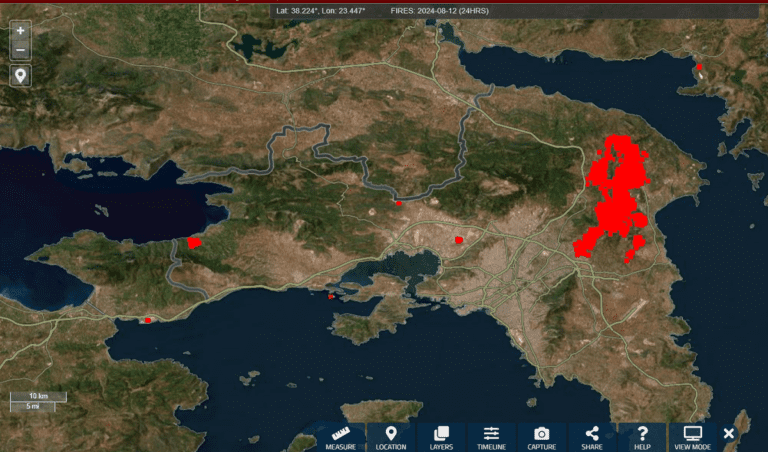The width and height of the screenshot is (768, 452).
Task: Click the small fire marker at top right
Action: click(699, 68)
